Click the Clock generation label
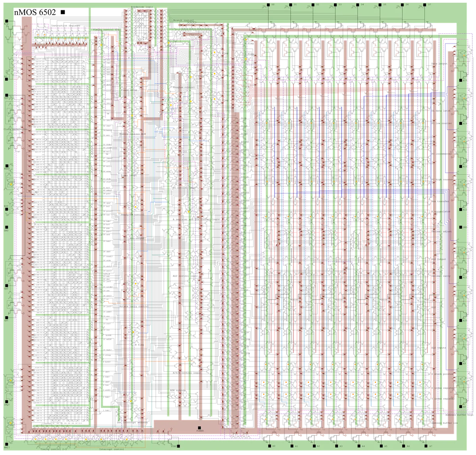476x455 pixels. 15,129
